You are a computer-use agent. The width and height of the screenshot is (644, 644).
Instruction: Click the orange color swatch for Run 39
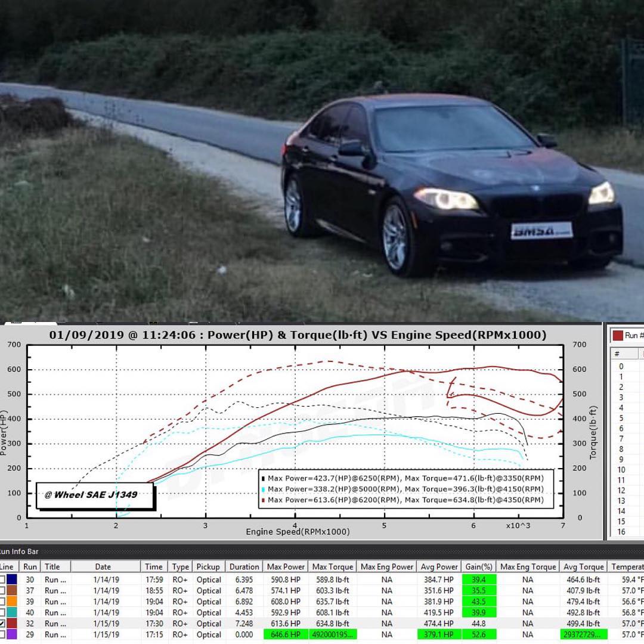pos(12,602)
